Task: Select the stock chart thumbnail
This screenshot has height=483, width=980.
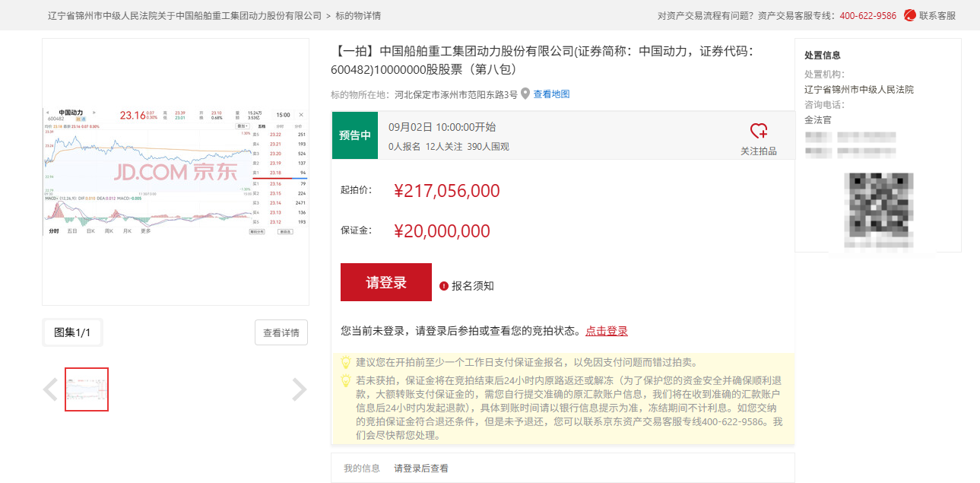Action: tap(87, 389)
